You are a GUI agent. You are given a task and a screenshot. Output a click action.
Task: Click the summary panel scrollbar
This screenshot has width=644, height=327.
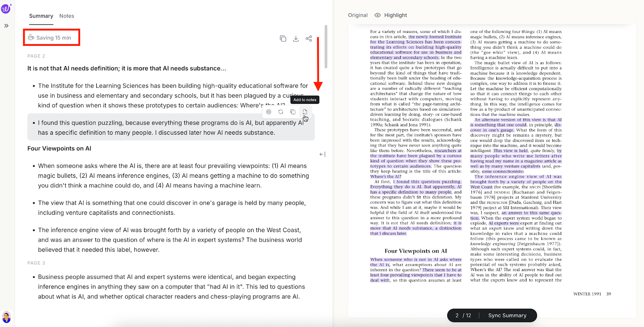pyautogui.click(x=326, y=47)
